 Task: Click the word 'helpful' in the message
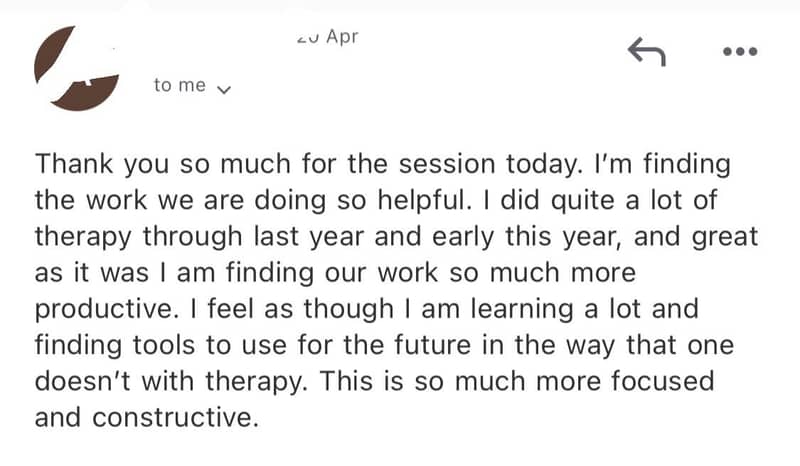pos(421,200)
